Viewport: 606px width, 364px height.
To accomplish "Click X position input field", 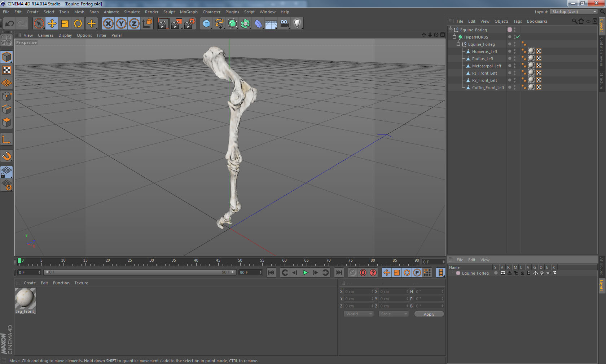I will 359,292.
